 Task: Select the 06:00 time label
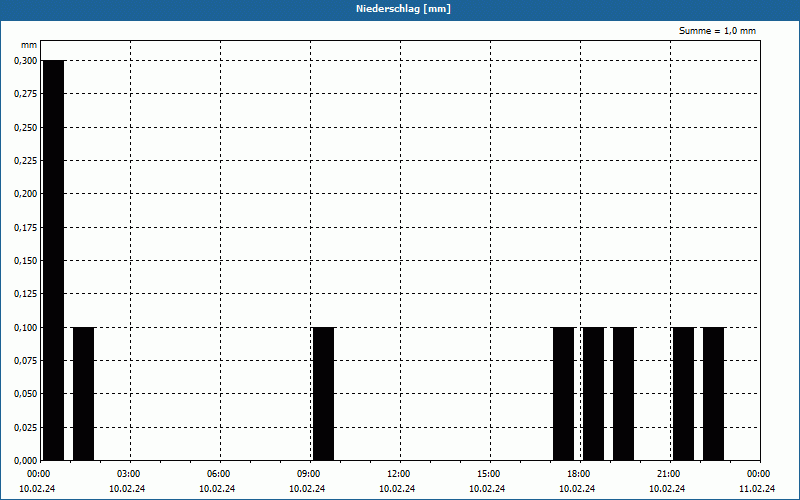tap(218, 474)
